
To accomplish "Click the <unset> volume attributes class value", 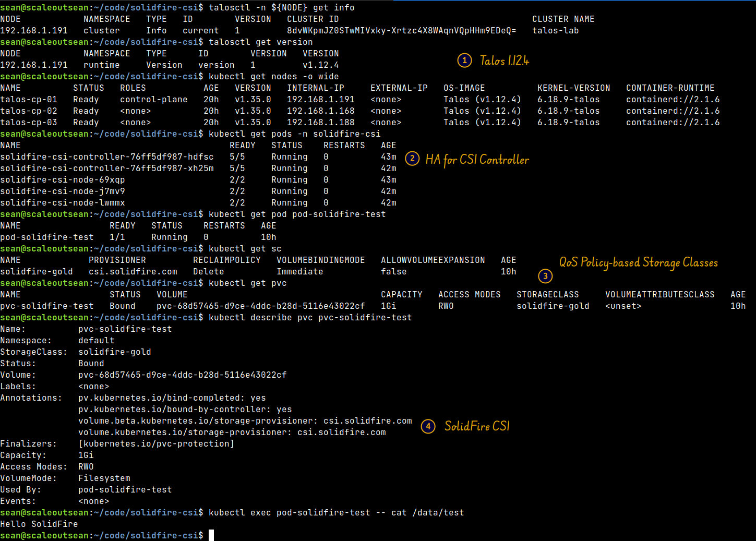I will pos(623,306).
